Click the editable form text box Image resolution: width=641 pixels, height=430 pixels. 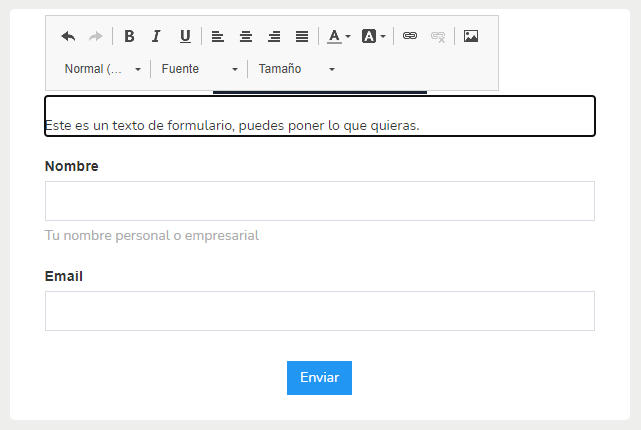click(320, 116)
